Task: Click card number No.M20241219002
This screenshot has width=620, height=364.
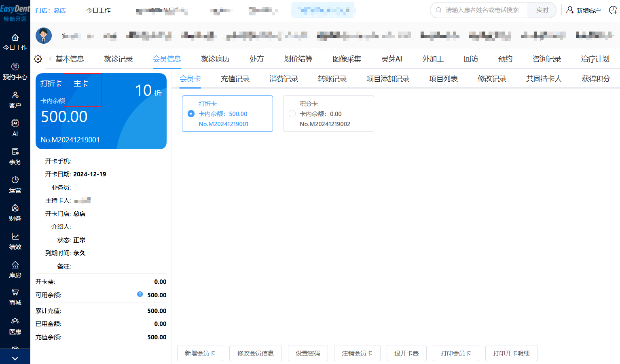Action: click(325, 124)
